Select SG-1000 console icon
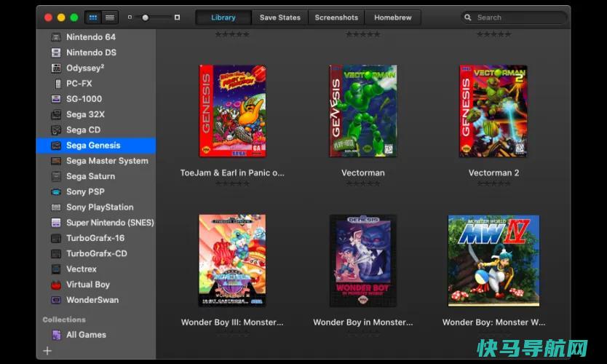Viewport: 607px width, 364px height. coord(56,99)
